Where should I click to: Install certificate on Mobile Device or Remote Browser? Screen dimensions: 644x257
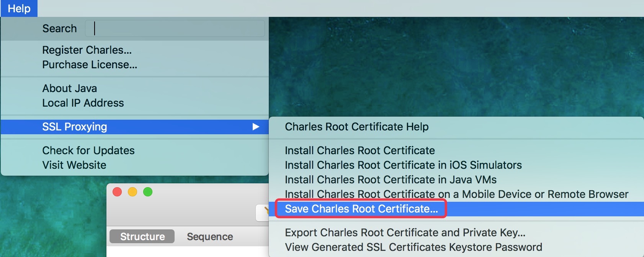(456, 194)
